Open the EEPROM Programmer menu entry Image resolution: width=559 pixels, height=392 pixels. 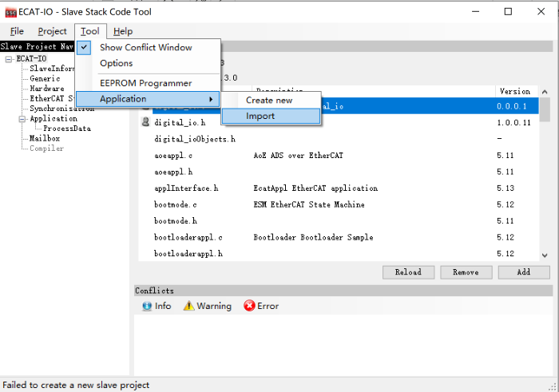145,83
